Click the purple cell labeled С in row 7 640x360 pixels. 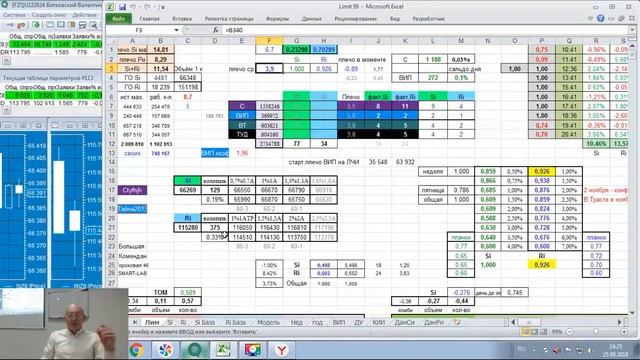point(242,106)
